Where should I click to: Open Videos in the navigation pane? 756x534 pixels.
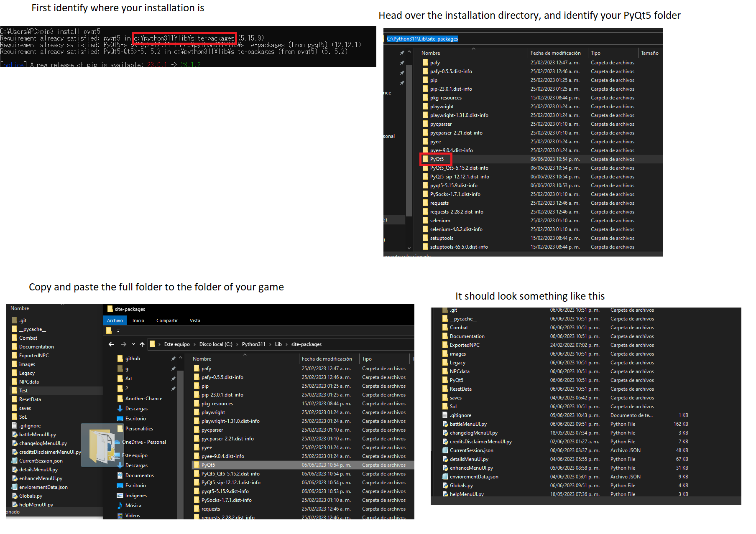[x=133, y=516]
